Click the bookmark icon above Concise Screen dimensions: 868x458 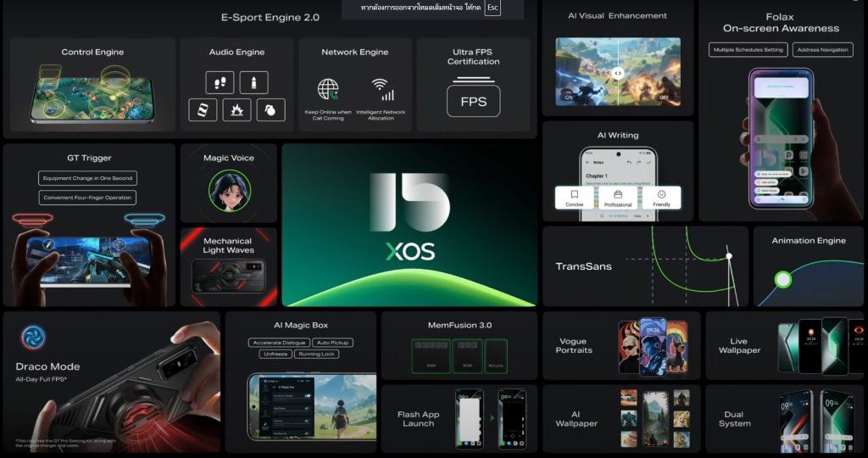[x=575, y=194]
